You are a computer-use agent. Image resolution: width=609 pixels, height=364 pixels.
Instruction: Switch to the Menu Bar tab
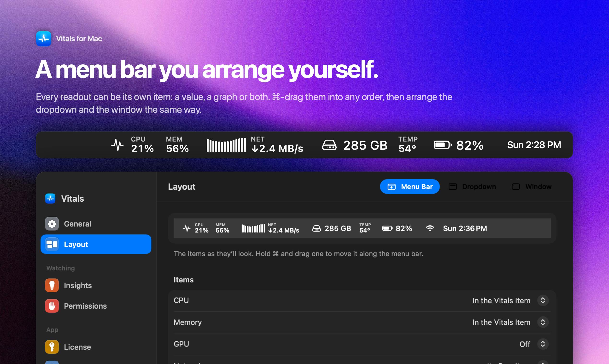[410, 187]
